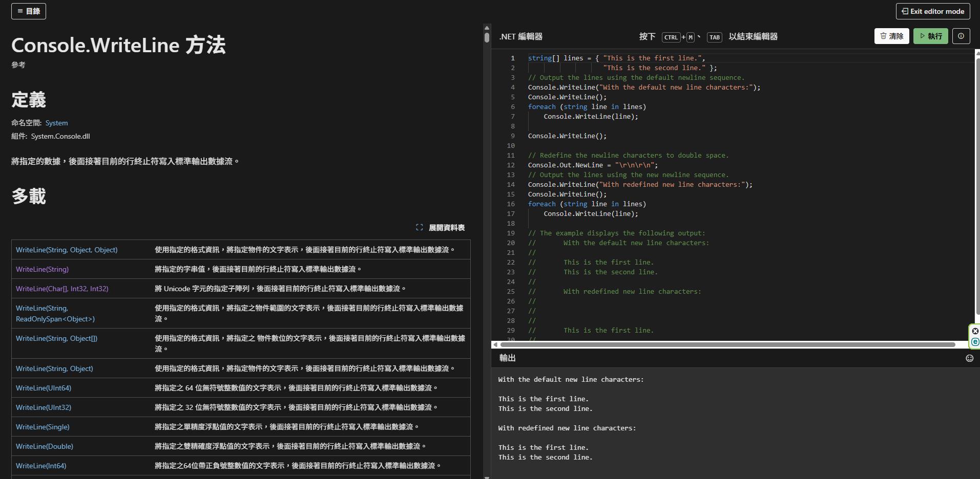Image resolution: width=980 pixels, height=479 pixels.
Task: Open the 目錄 table of contents button
Action: point(29,11)
